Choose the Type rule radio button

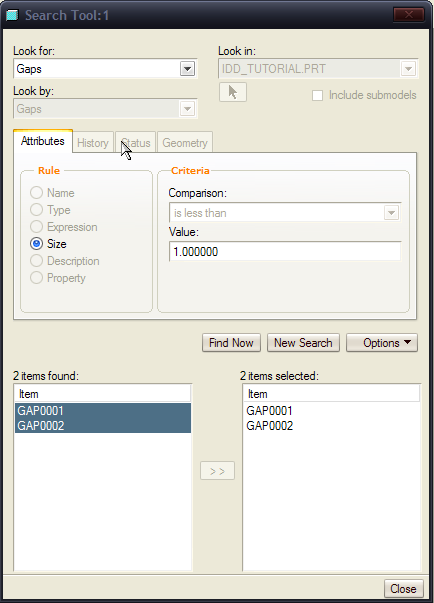(x=37, y=210)
